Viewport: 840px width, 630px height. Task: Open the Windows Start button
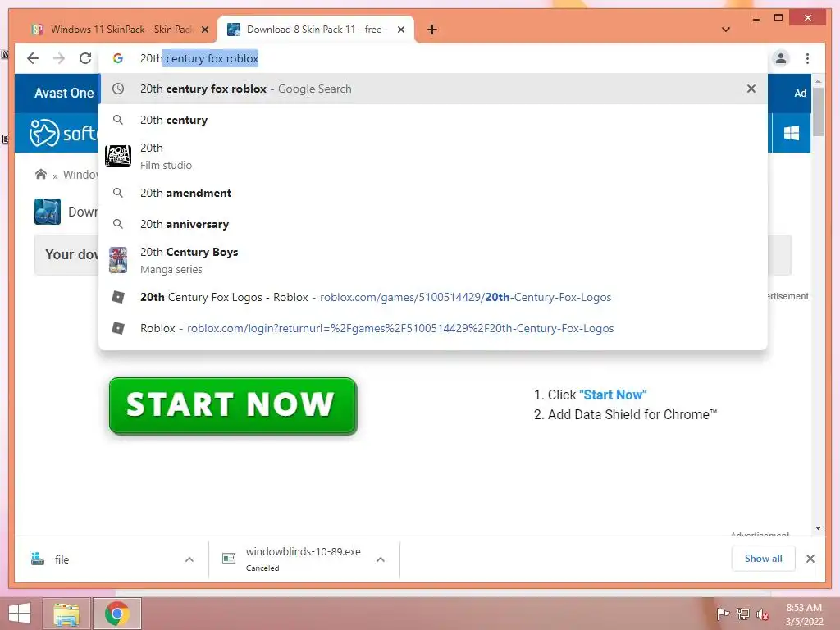coord(20,614)
